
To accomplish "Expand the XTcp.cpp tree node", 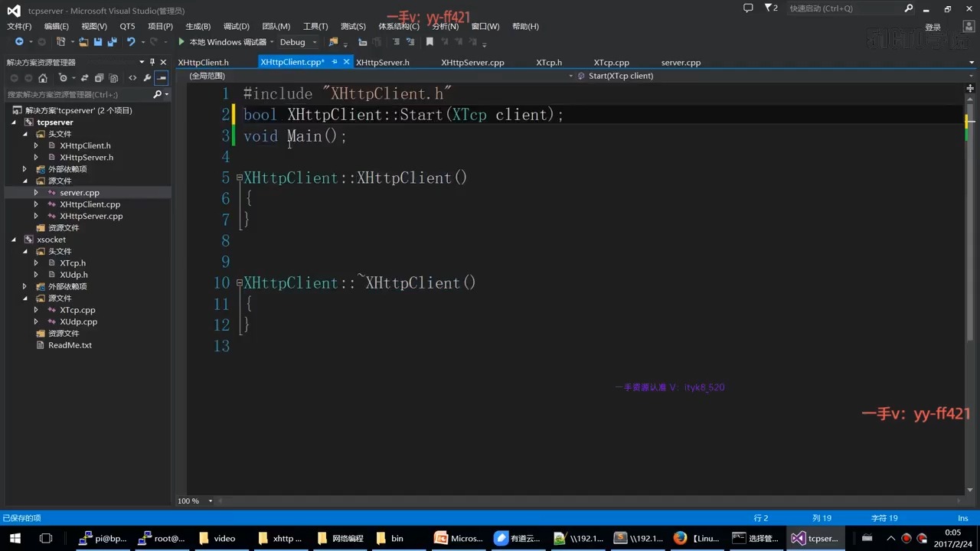I will pyautogui.click(x=35, y=310).
